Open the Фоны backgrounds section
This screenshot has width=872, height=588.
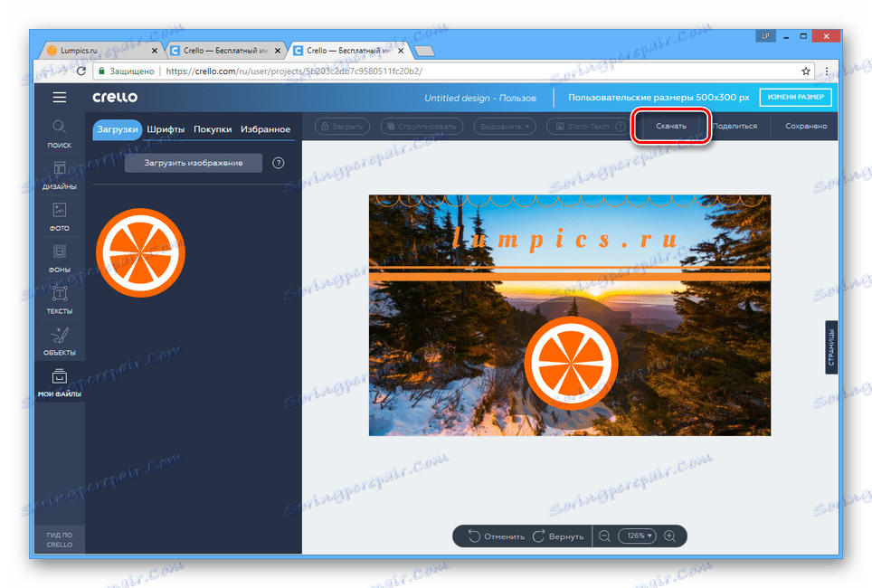click(60, 259)
